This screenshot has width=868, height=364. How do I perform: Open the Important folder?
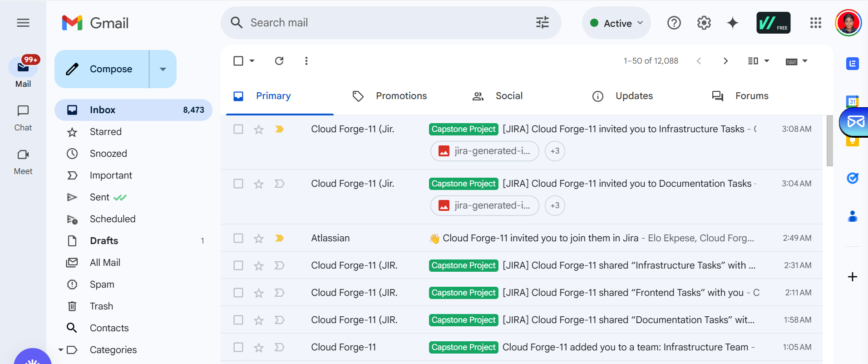(133, 175)
